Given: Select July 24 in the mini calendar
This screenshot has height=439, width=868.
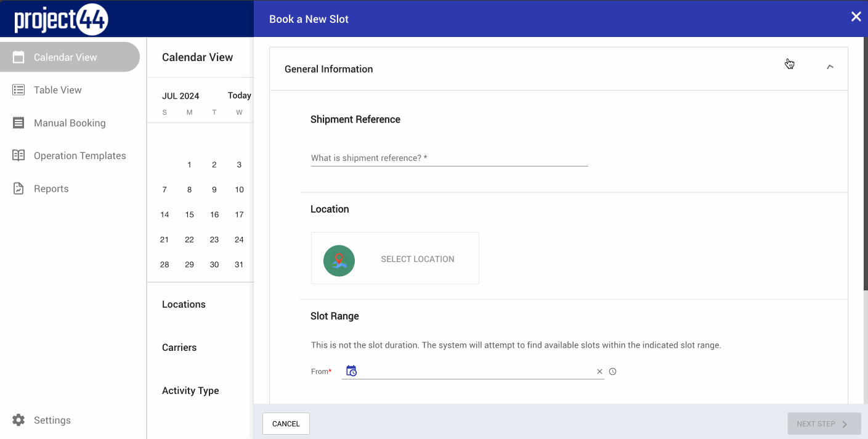Looking at the screenshot, I should (x=239, y=240).
